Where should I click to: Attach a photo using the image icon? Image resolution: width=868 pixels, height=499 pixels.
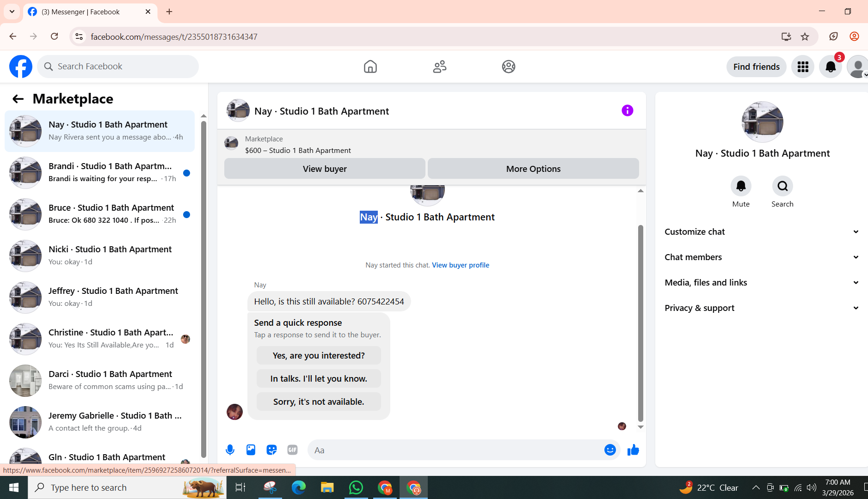pyautogui.click(x=251, y=450)
